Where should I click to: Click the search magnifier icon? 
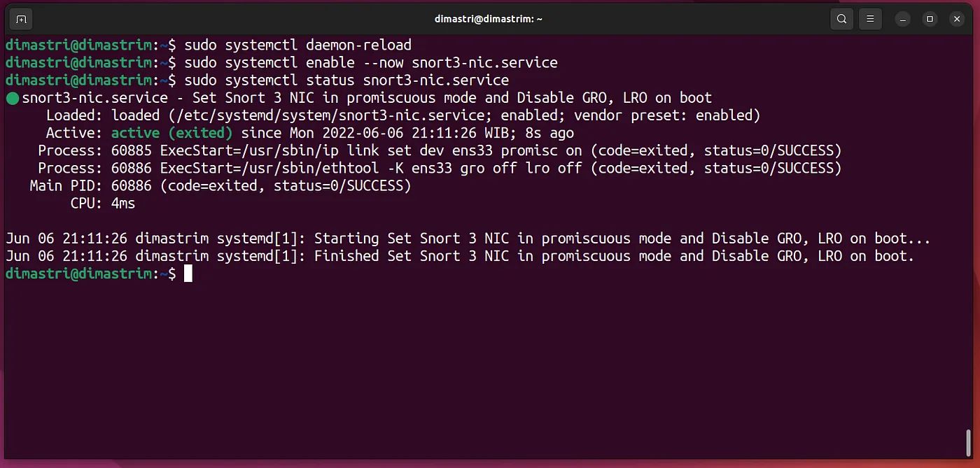tap(842, 19)
